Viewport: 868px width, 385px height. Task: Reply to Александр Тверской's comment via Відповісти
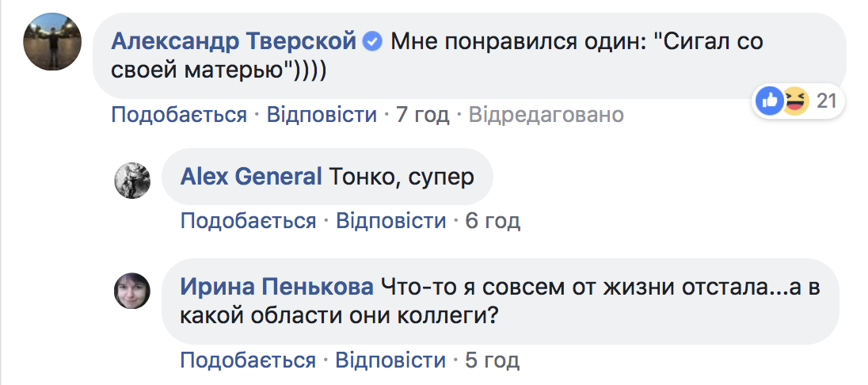click(322, 116)
